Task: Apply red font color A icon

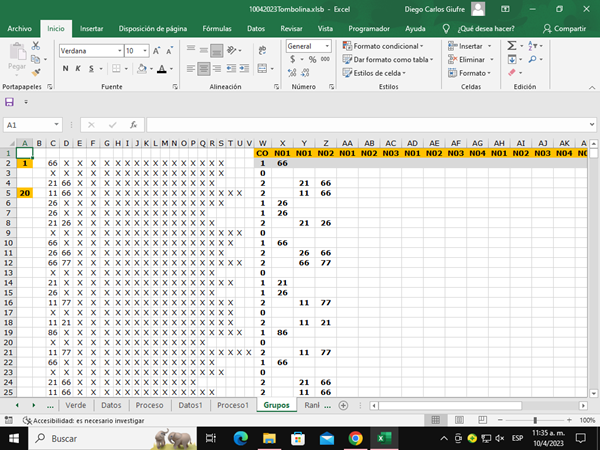Action: [x=162, y=68]
